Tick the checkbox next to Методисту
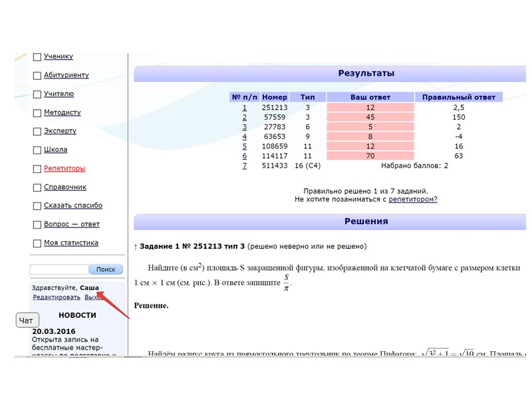This screenshot has height=399, width=532. [x=37, y=113]
